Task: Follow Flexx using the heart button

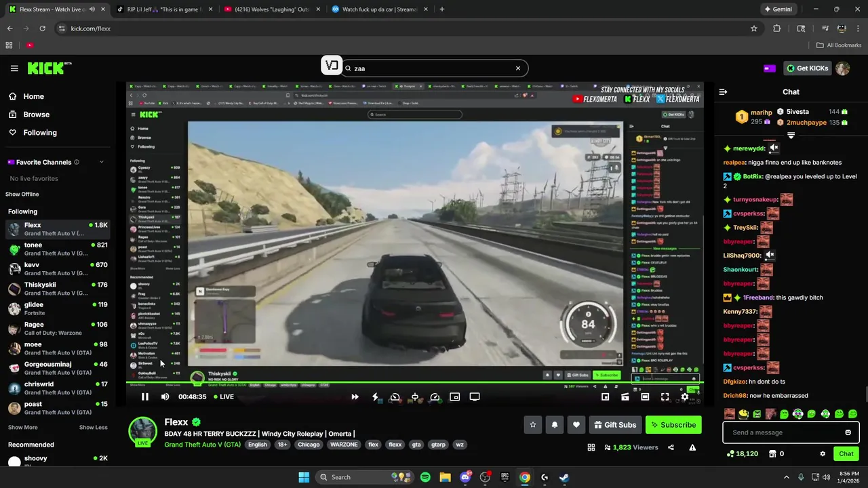Action: [576, 425]
